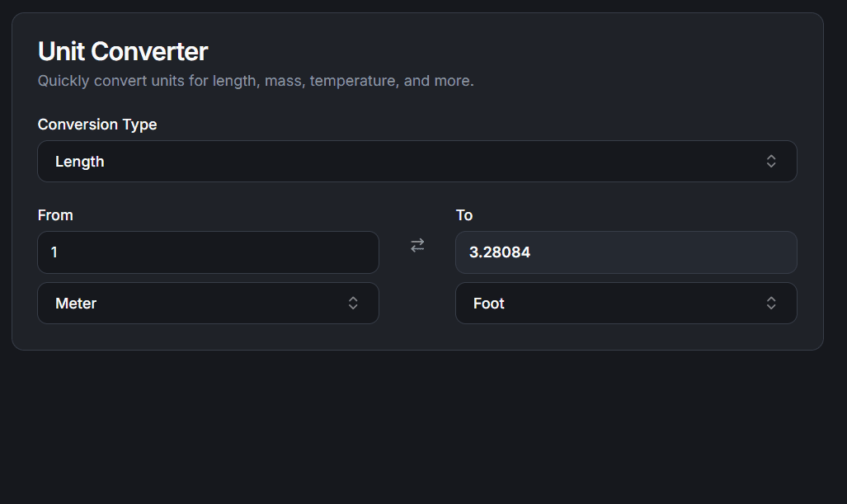The width and height of the screenshot is (847, 504).
Task: Choose the "Foot" text in the To unit selector
Action: [489, 304]
